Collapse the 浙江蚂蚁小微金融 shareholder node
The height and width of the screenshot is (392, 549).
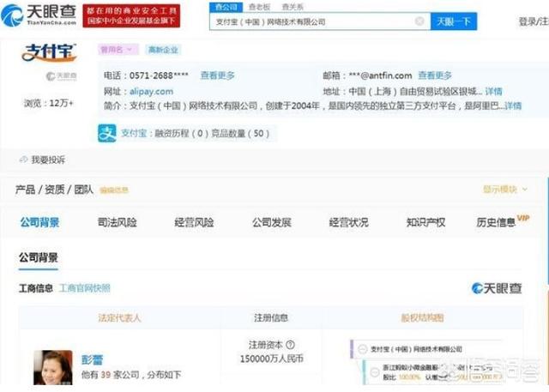[x=375, y=372]
